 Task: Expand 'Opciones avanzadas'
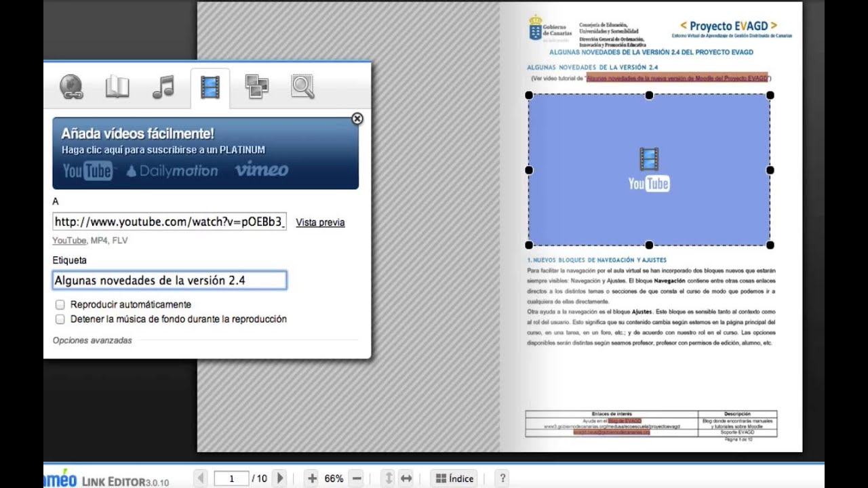[92, 340]
